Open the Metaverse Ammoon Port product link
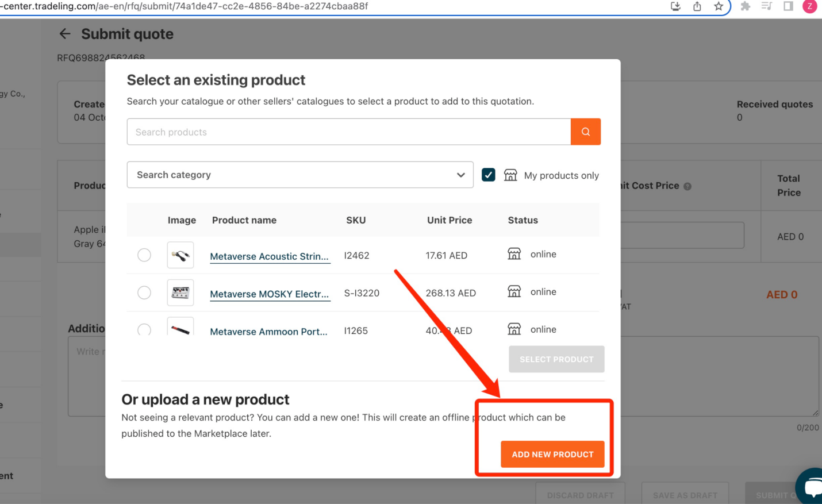822x504 pixels. (268, 331)
